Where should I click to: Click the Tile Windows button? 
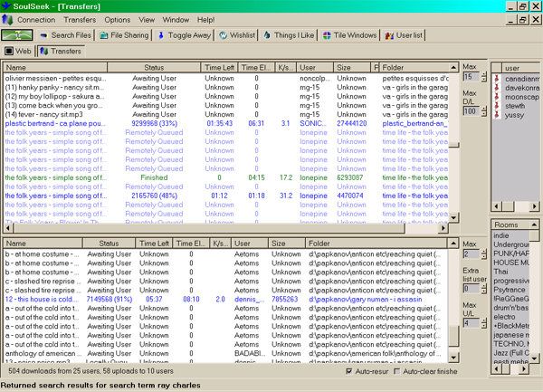click(x=350, y=35)
